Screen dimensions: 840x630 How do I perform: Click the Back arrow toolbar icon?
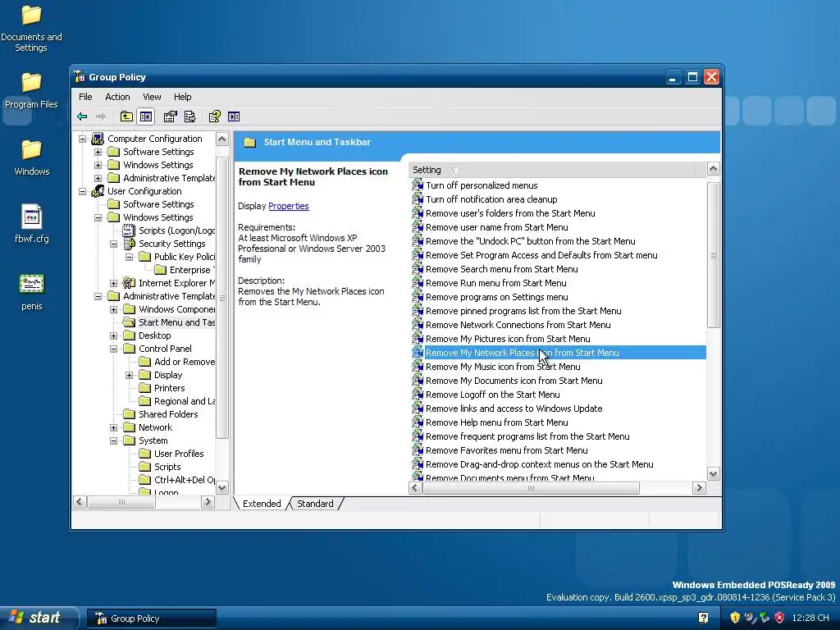[82, 116]
